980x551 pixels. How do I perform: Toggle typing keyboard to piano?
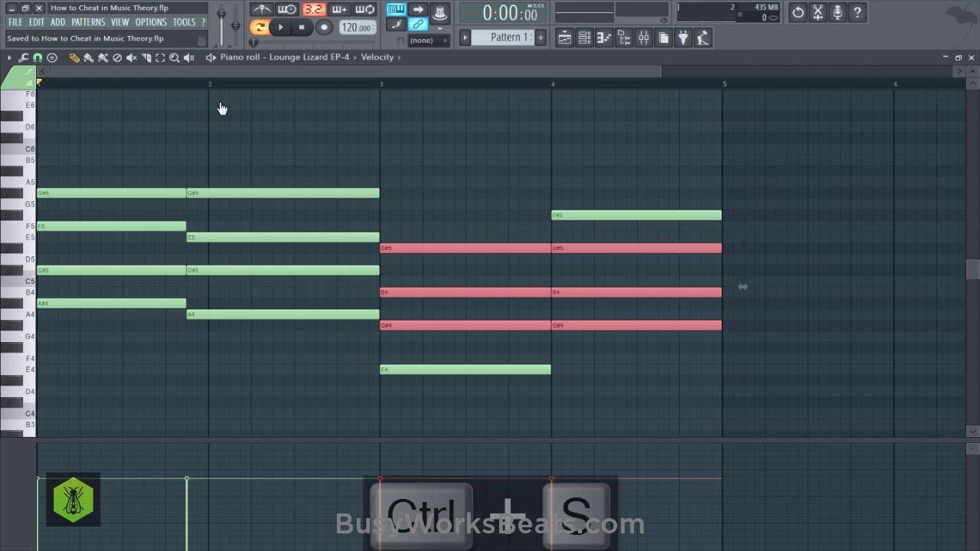(396, 9)
